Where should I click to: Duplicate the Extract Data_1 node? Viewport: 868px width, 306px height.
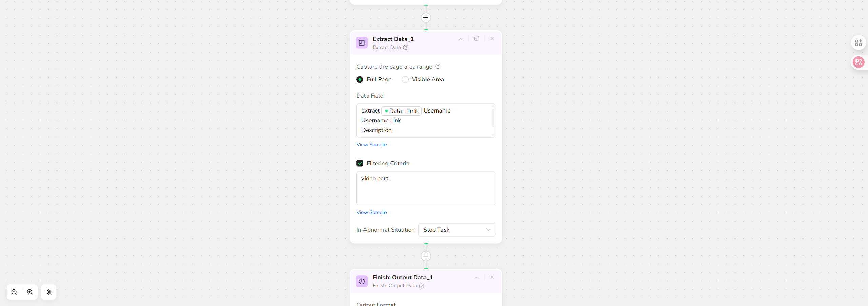click(x=476, y=39)
